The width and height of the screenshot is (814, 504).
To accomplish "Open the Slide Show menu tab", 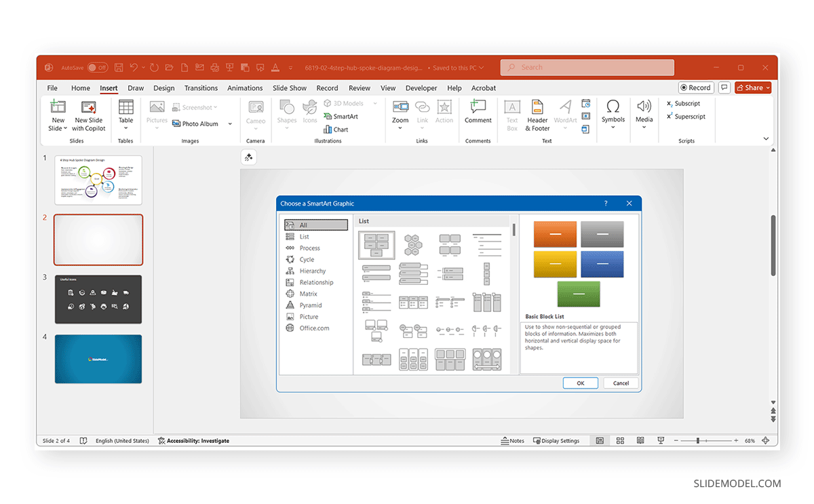I will [x=289, y=88].
